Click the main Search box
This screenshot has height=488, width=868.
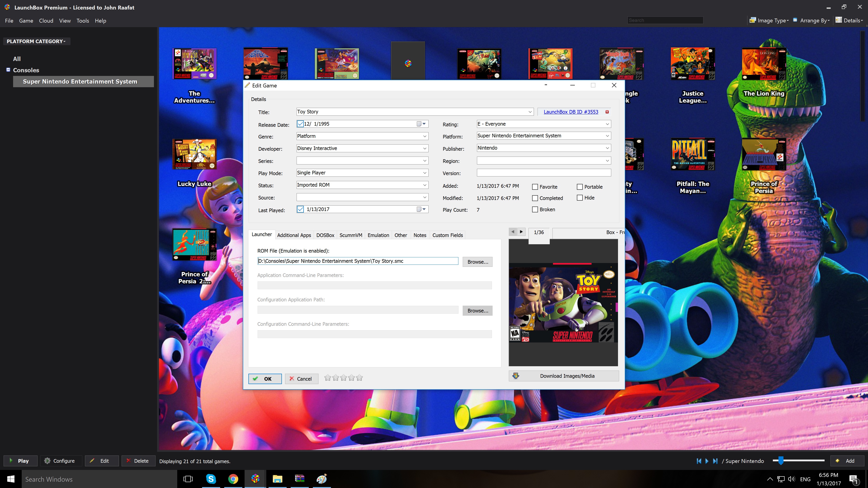coord(665,20)
